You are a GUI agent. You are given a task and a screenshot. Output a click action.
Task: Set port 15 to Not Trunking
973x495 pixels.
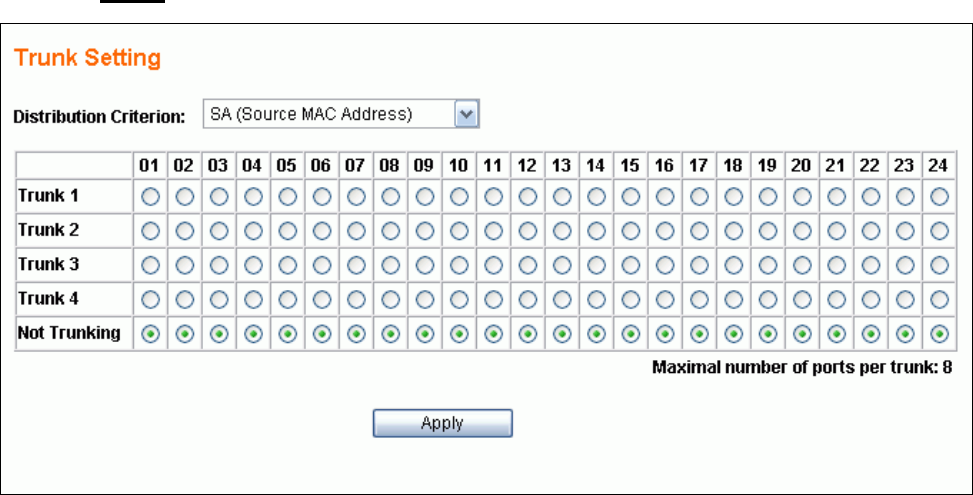pyautogui.click(x=631, y=335)
